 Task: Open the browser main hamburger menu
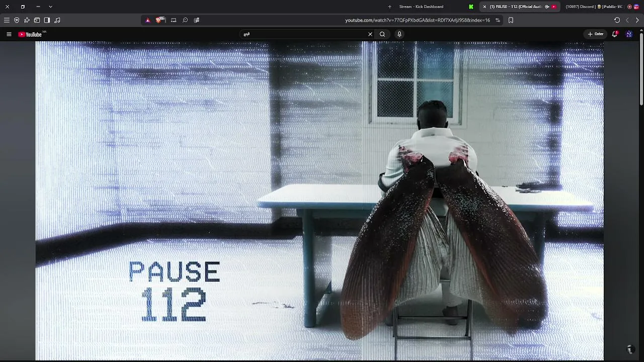click(7, 20)
